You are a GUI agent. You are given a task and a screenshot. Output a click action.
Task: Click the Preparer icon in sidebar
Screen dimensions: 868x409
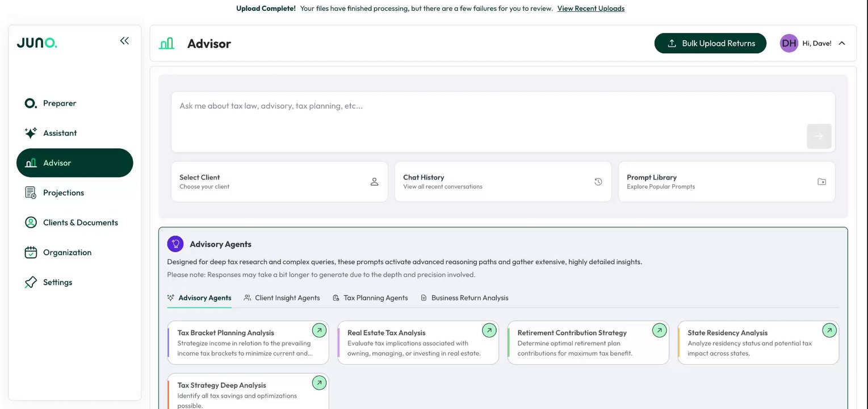tap(31, 103)
